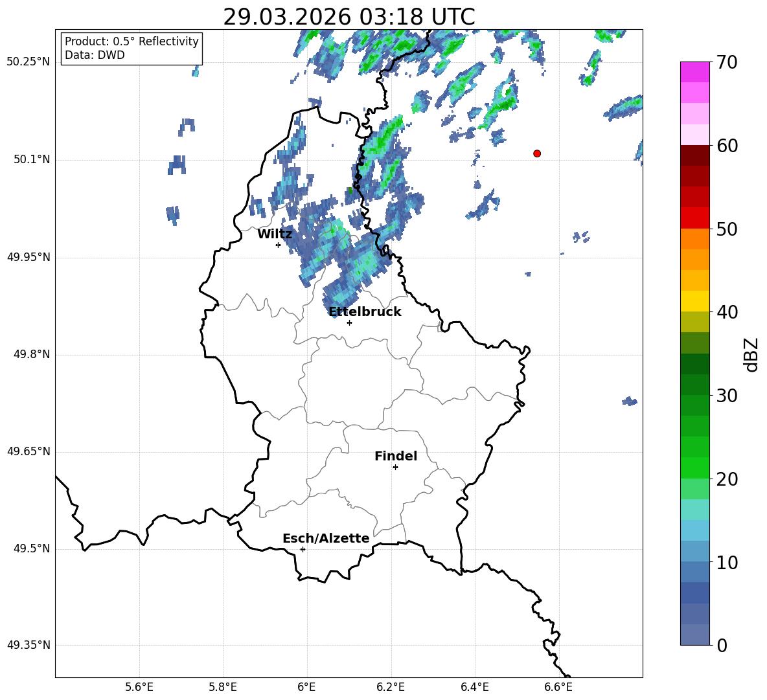This screenshot has height=700, width=767.
Task: Click the orange colorbar swatch below 50
Action: (x=695, y=238)
